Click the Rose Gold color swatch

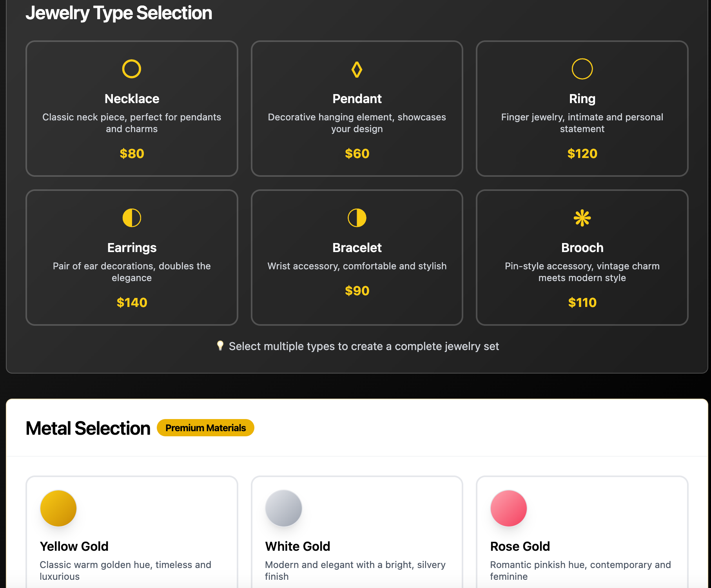point(508,508)
